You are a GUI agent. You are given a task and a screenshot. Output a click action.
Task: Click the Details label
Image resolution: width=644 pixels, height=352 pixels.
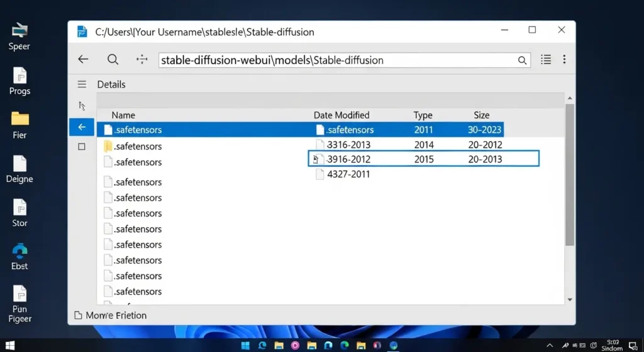(111, 84)
